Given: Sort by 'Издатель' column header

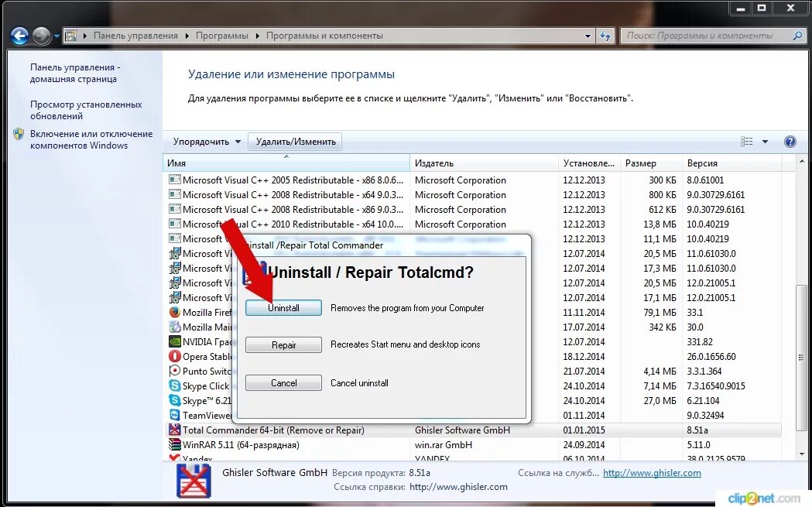Looking at the screenshot, I should tap(485, 163).
